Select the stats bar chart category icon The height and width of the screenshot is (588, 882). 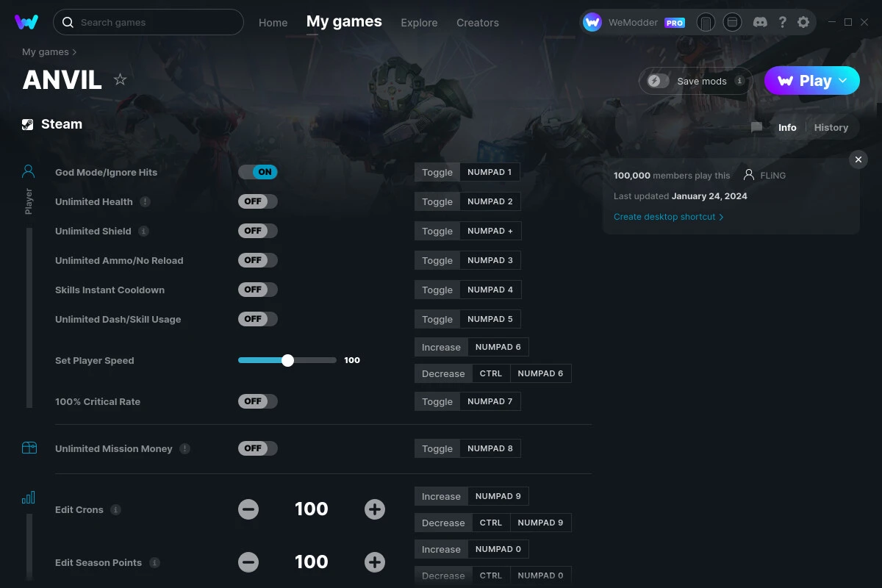click(x=29, y=498)
